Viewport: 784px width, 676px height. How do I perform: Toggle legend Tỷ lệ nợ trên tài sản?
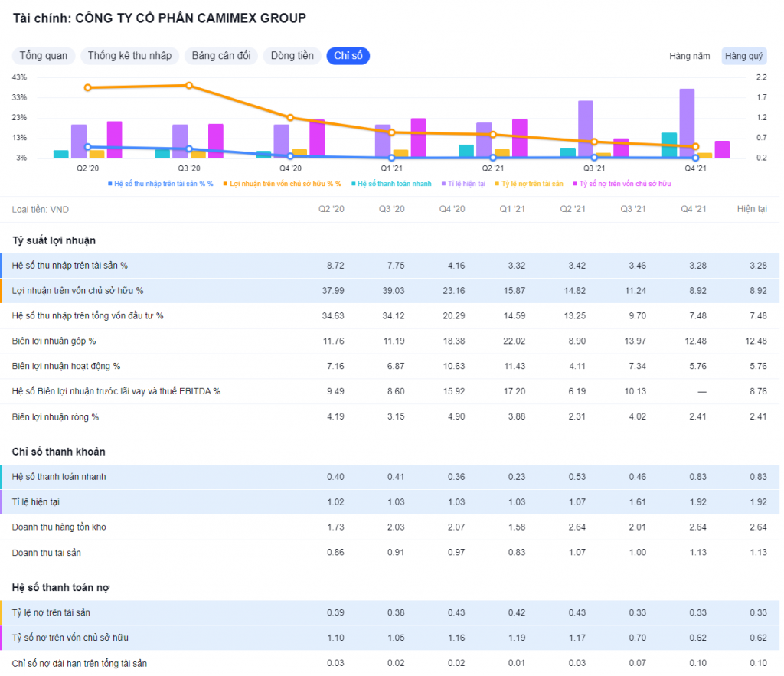click(529, 184)
